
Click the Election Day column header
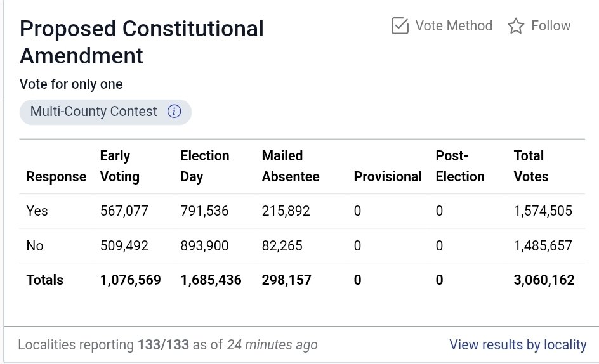[205, 166]
